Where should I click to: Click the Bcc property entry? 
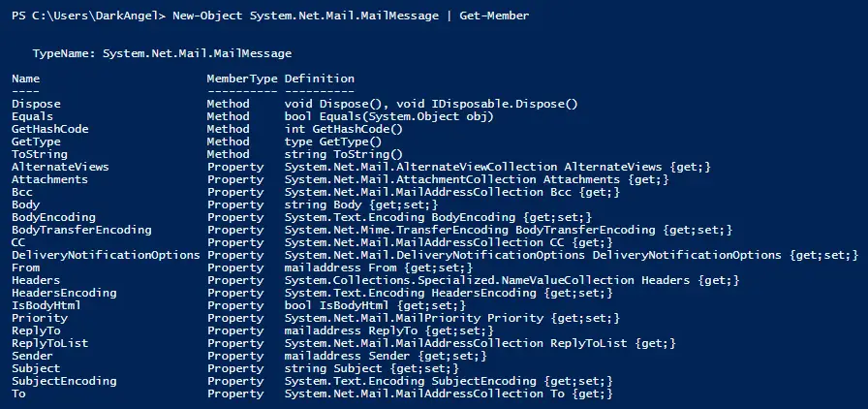22,192
